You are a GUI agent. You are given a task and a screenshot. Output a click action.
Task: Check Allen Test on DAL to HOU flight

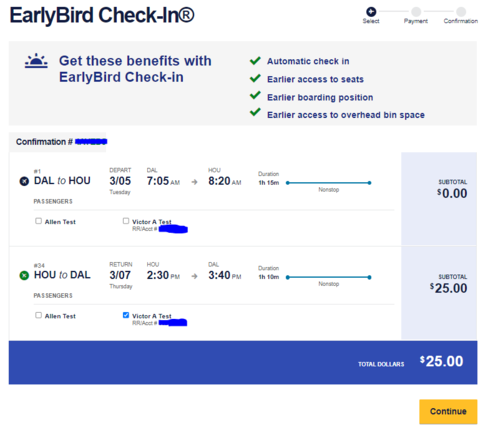pos(39,221)
